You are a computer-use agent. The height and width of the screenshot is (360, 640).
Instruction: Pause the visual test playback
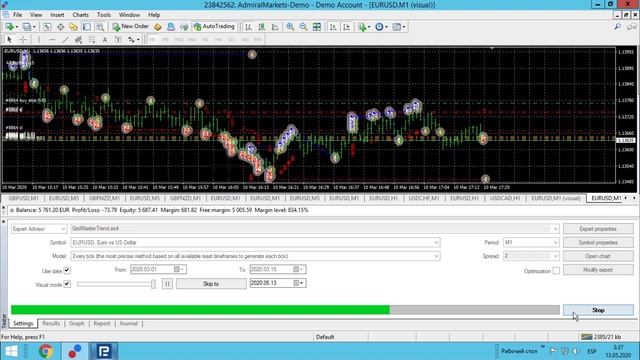(x=167, y=284)
